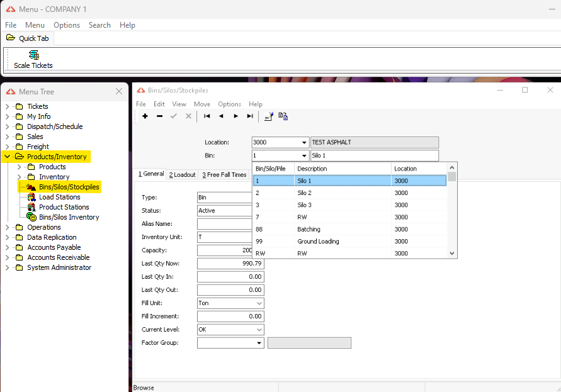Switch to the 2 Loadout tab
This screenshot has height=392, width=561.
(182, 174)
